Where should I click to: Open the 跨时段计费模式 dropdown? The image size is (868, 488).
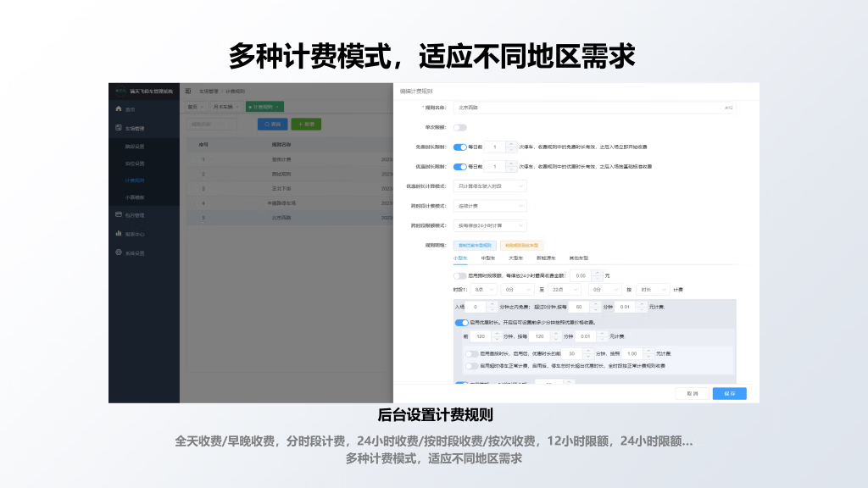(491, 206)
